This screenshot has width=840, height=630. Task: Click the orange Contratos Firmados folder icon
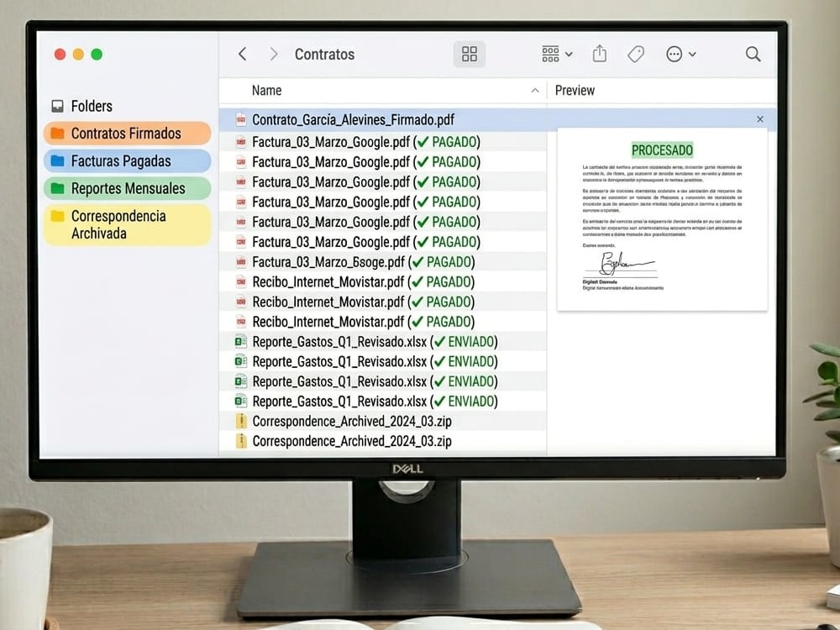57,133
